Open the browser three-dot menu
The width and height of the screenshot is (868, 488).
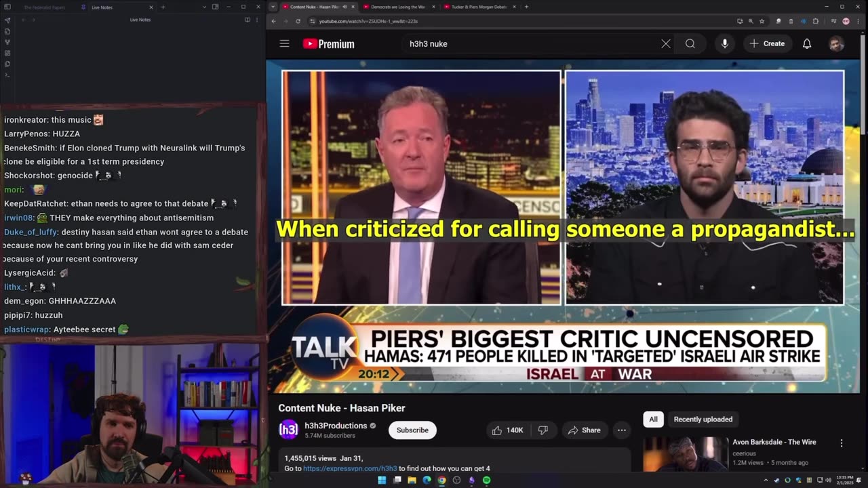click(857, 21)
